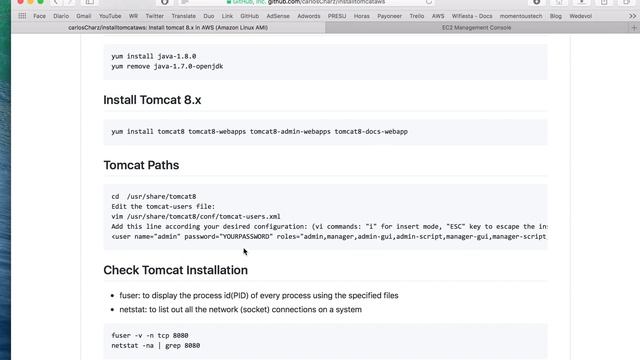Open the AWS bookmark
Screen dimensions: 640x360
[438, 16]
